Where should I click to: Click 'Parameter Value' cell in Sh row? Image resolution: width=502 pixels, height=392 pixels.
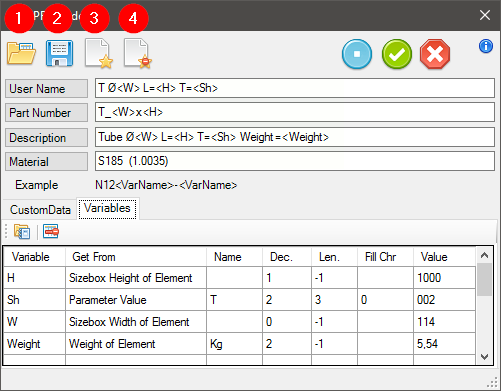pos(136,300)
